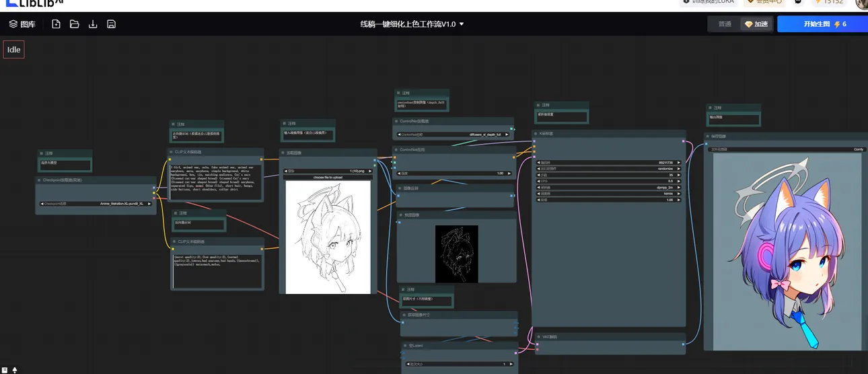This screenshot has height=374, width=868.
Task: Adjust sampler steps value 35
Action: [609, 175]
